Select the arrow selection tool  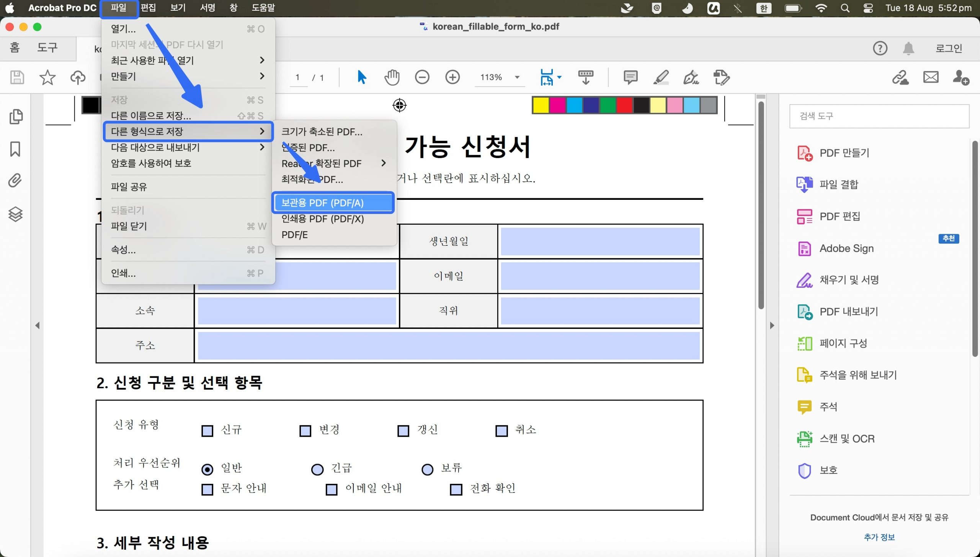(x=361, y=77)
